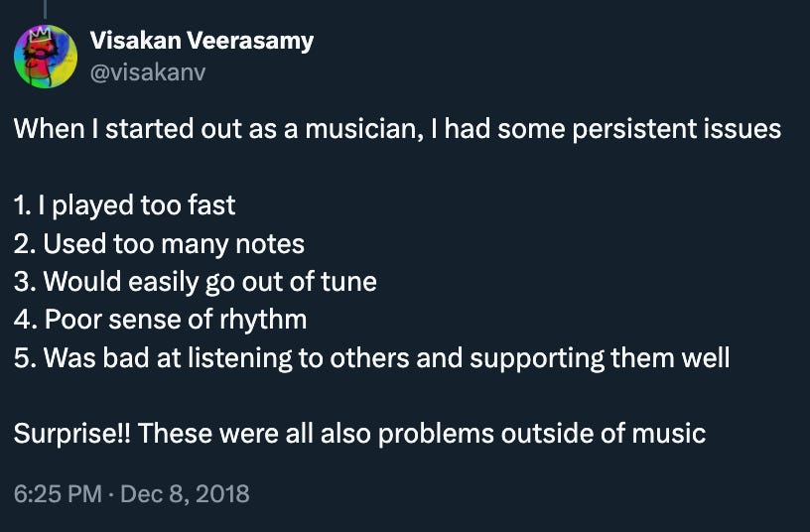Click the phrase 'These were all also'
Image resolution: width=810 pixels, height=532 pixels.
[255, 433]
